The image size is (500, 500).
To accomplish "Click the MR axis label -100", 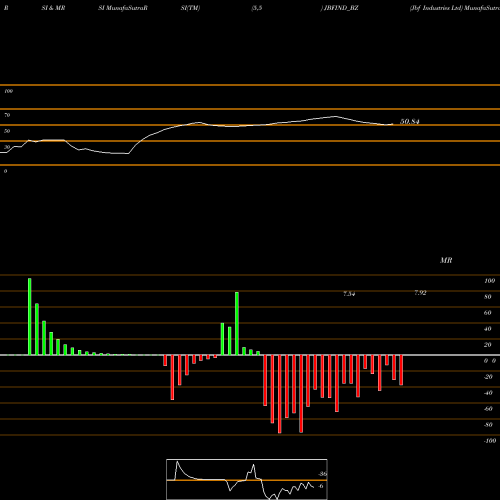I will (490, 441).
